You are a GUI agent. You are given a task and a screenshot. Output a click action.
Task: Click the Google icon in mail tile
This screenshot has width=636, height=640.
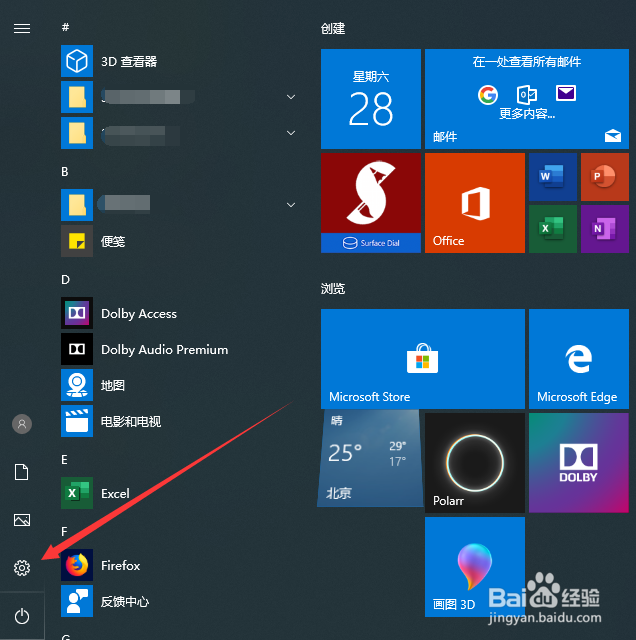click(x=488, y=95)
